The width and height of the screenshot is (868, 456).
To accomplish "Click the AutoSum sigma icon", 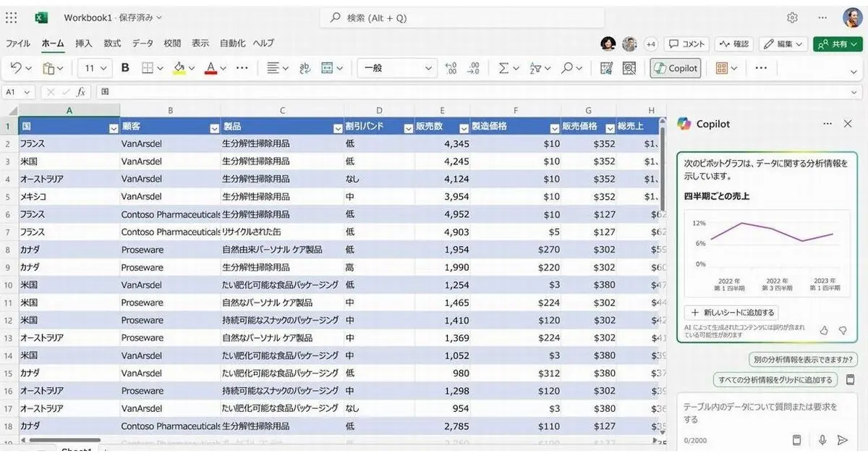I will 503,68.
